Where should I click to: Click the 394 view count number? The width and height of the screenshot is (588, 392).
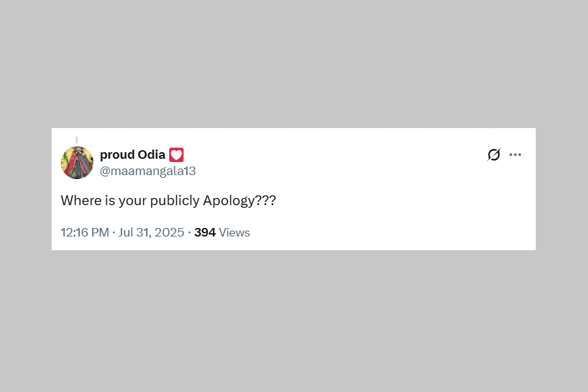[204, 233]
